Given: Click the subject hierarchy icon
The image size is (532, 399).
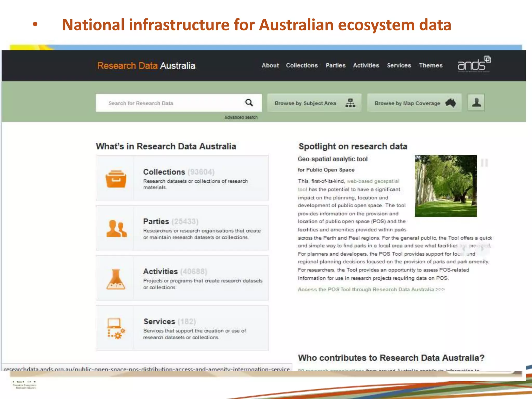Looking at the screenshot, I should coord(350,103).
